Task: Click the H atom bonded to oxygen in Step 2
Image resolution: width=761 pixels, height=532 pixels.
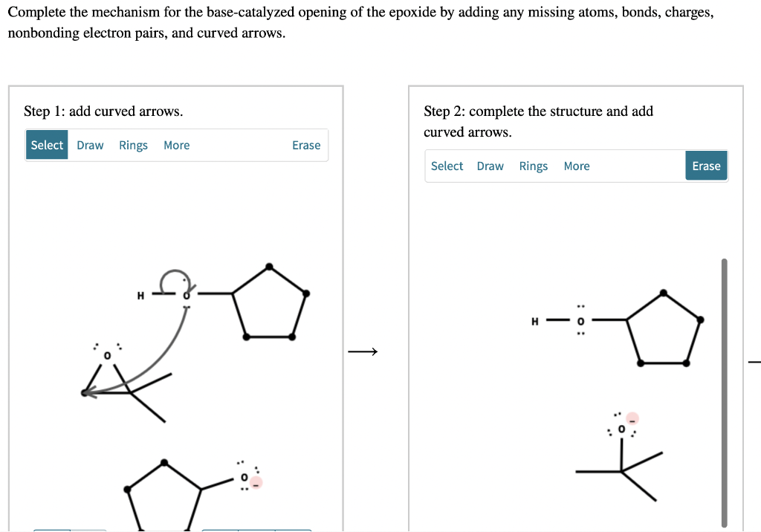Action: (x=534, y=319)
